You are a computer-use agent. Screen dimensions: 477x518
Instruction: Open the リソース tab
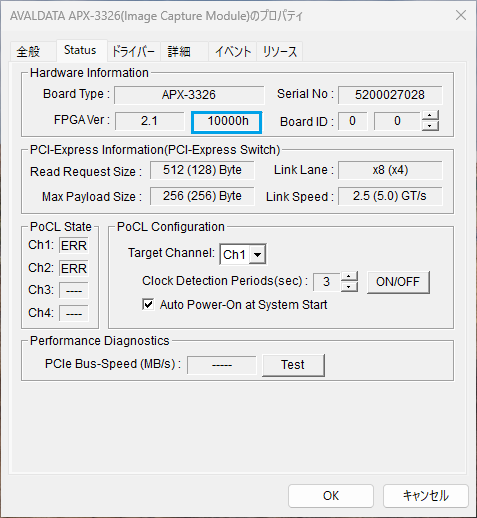click(279, 52)
